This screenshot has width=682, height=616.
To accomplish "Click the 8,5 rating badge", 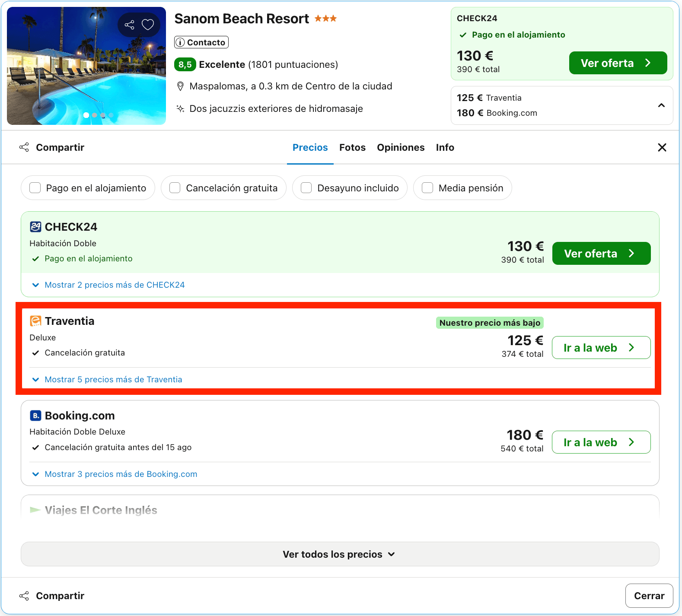I will (185, 65).
